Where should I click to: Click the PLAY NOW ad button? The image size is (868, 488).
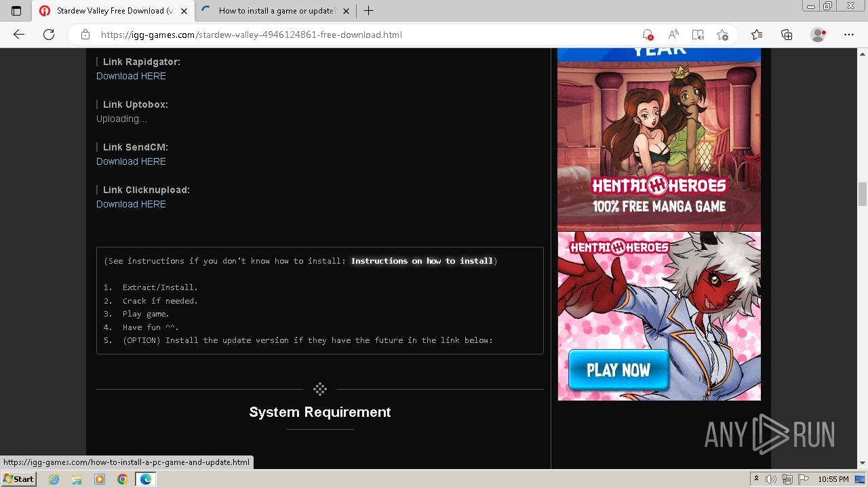tap(618, 370)
